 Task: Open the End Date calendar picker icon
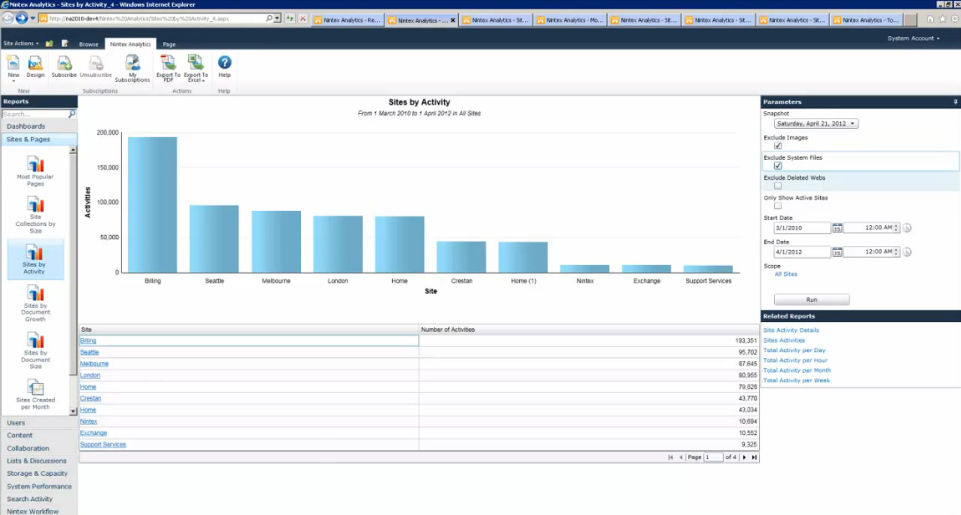click(837, 252)
